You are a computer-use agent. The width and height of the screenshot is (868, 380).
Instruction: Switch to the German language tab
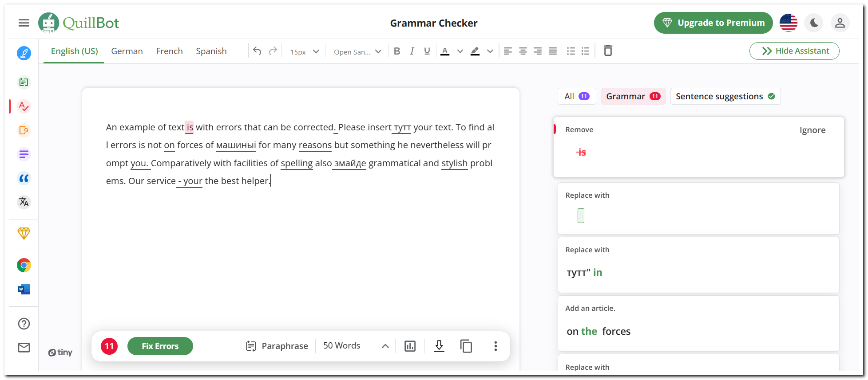(x=127, y=51)
